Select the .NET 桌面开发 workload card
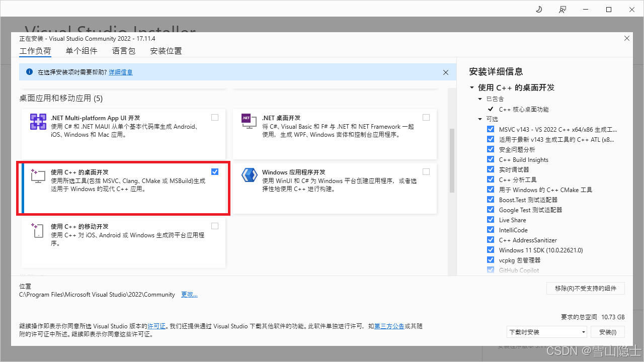This screenshot has width=644, height=362. pyautogui.click(x=335, y=135)
